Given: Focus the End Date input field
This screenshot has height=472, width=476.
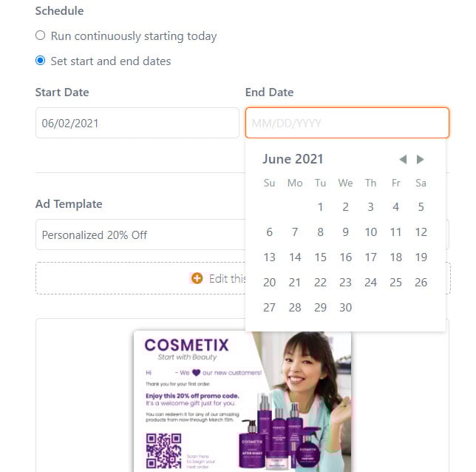Looking at the screenshot, I should coord(347,123).
